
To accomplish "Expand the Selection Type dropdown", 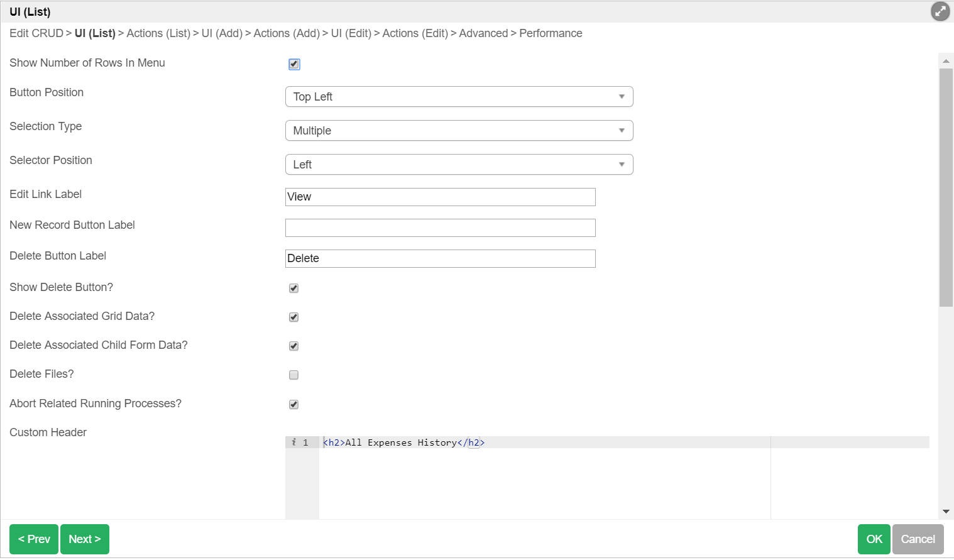I will click(x=459, y=131).
